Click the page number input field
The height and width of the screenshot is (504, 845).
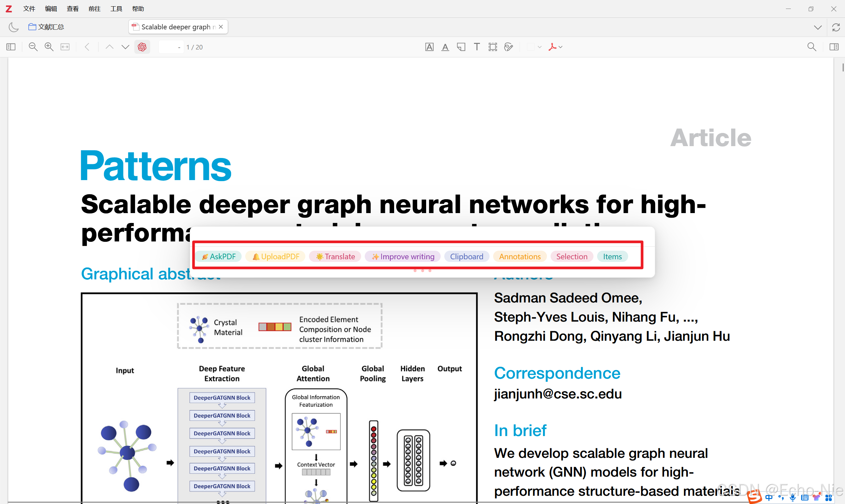coord(171,47)
